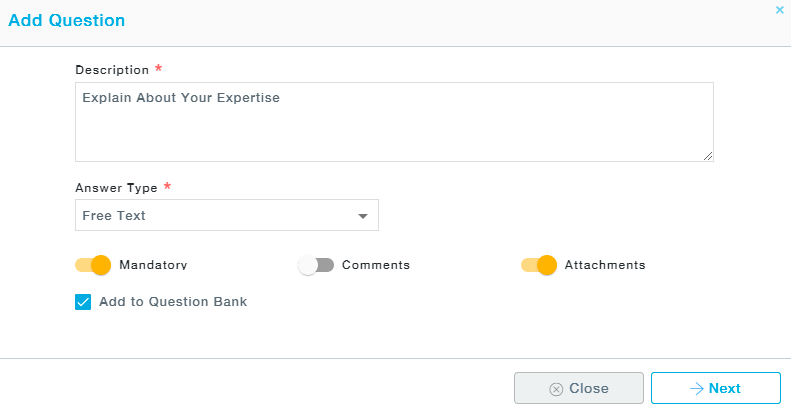Click the Answer Type dropdown arrow
This screenshot has height=412, width=791.
363,216
